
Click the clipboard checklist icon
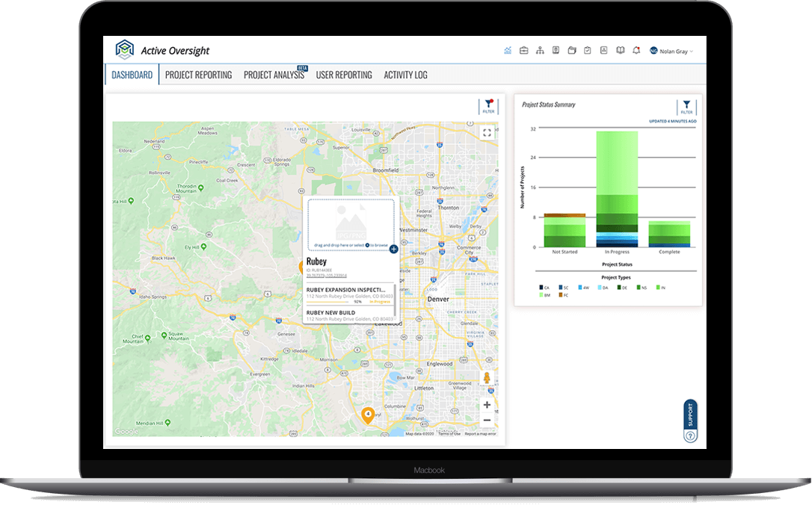588,51
